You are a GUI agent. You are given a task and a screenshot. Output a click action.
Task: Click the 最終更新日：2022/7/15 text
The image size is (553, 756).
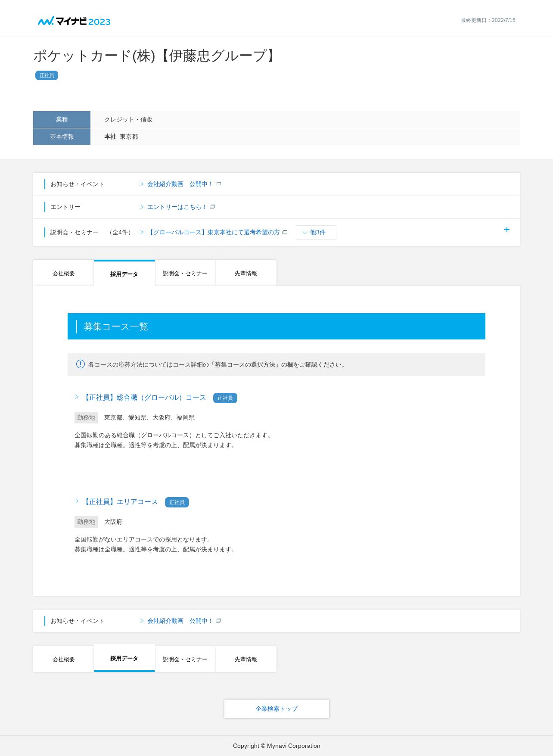(488, 20)
